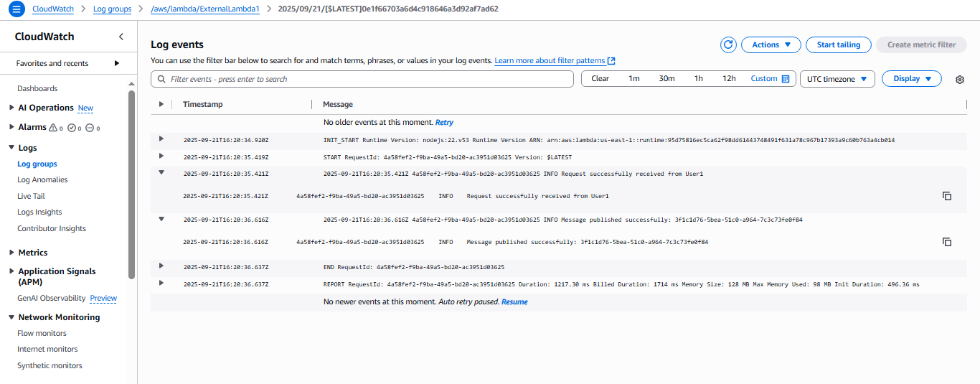Click timestamp 2025-09-21T16:20:34.920Z
980x384 pixels.
click(226, 141)
